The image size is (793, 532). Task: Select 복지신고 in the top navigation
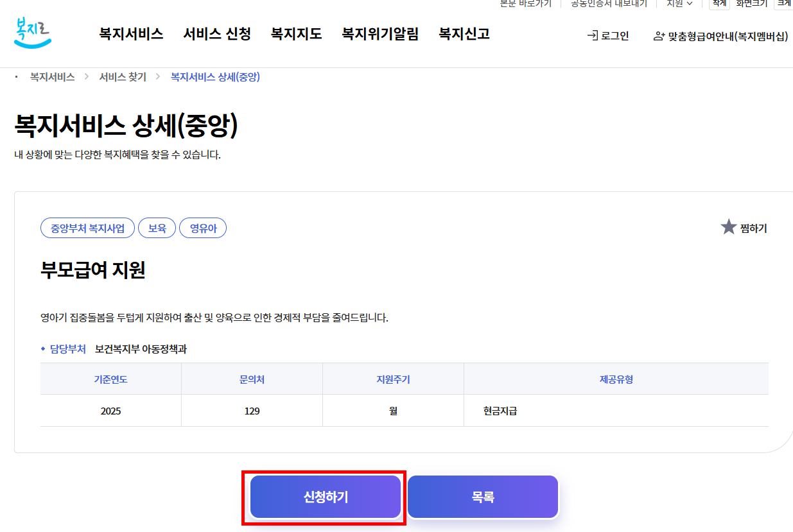click(464, 33)
